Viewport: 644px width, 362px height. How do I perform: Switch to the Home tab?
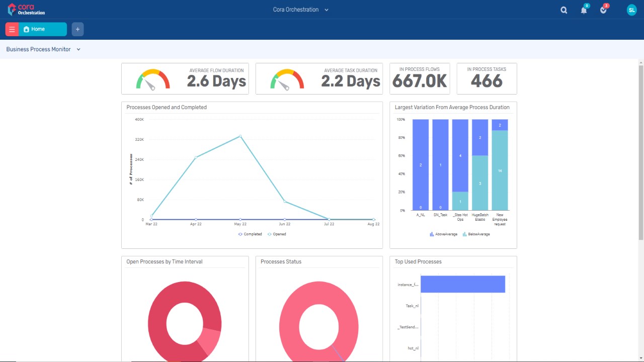[43, 29]
